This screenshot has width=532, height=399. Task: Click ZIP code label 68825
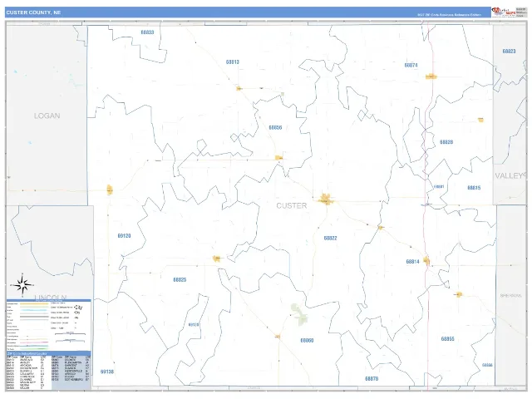[x=180, y=280]
